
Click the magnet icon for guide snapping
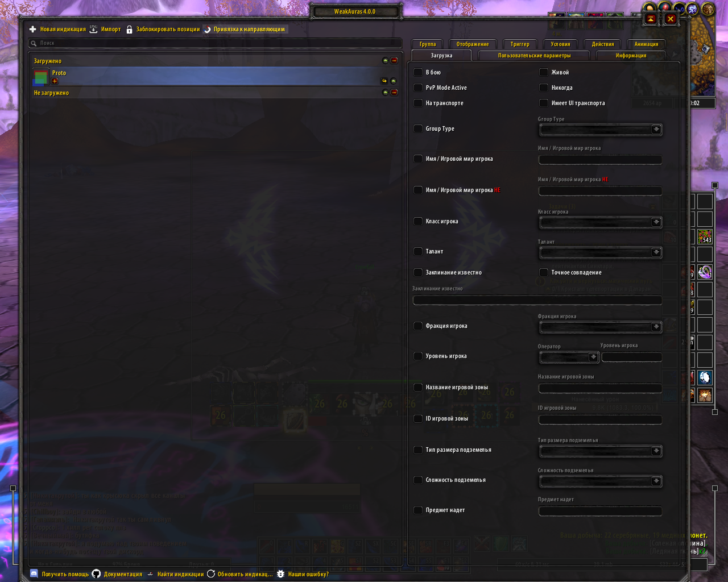[x=208, y=30]
